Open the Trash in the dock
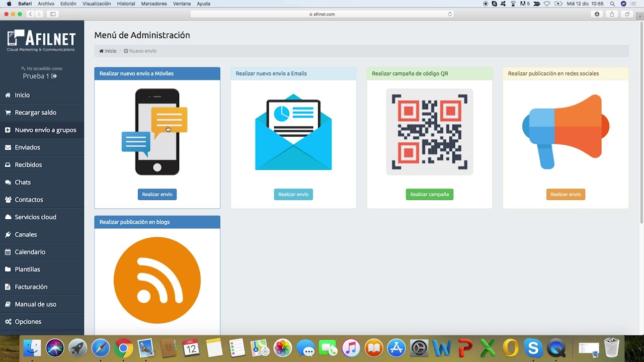644x362 pixels. [x=612, y=348]
